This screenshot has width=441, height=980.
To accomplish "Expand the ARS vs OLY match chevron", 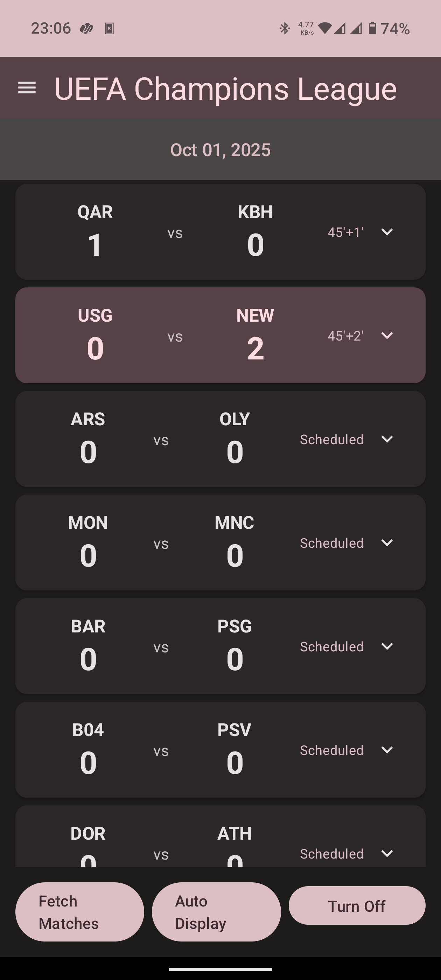I will tap(387, 439).
